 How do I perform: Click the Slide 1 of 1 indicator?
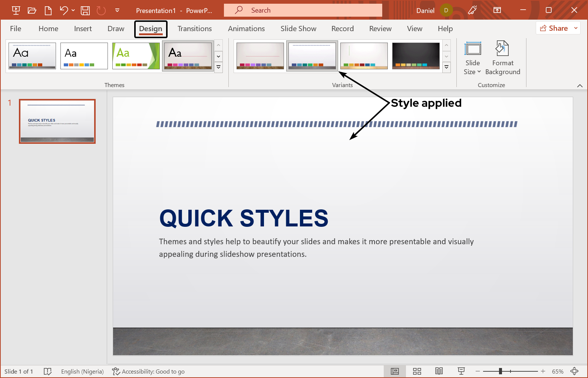point(19,371)
